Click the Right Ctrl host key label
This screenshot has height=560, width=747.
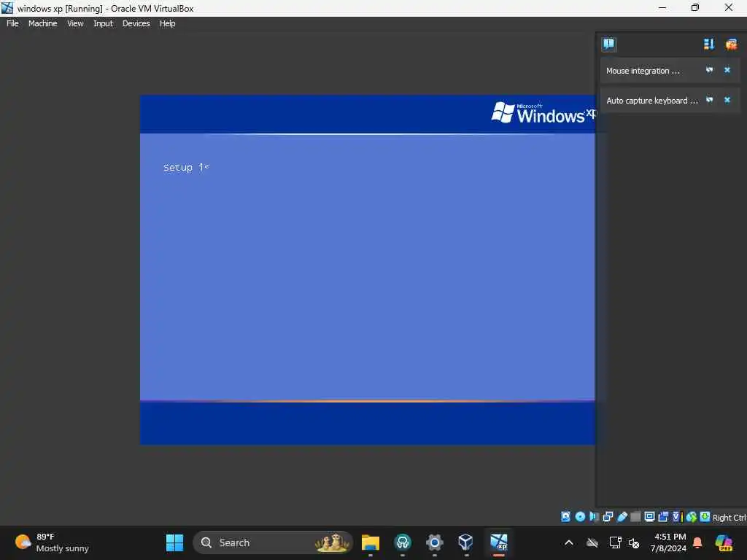click(x=729, y=518)
